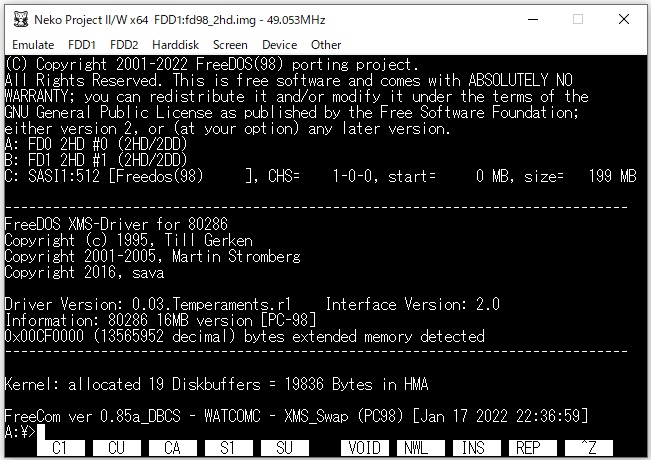Image resolution: width=651 pixels, height=460 pixels.
Task: Click the ^Z function key label
Action: tap(589, 448)
